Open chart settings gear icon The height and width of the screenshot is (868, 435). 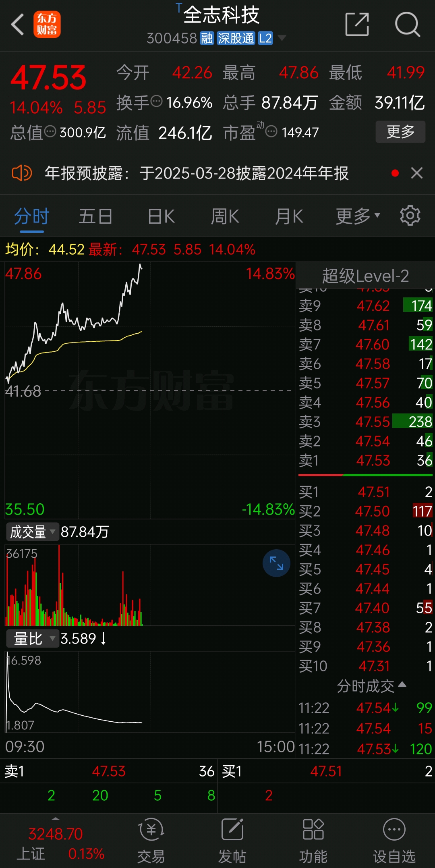click(410, 216)
